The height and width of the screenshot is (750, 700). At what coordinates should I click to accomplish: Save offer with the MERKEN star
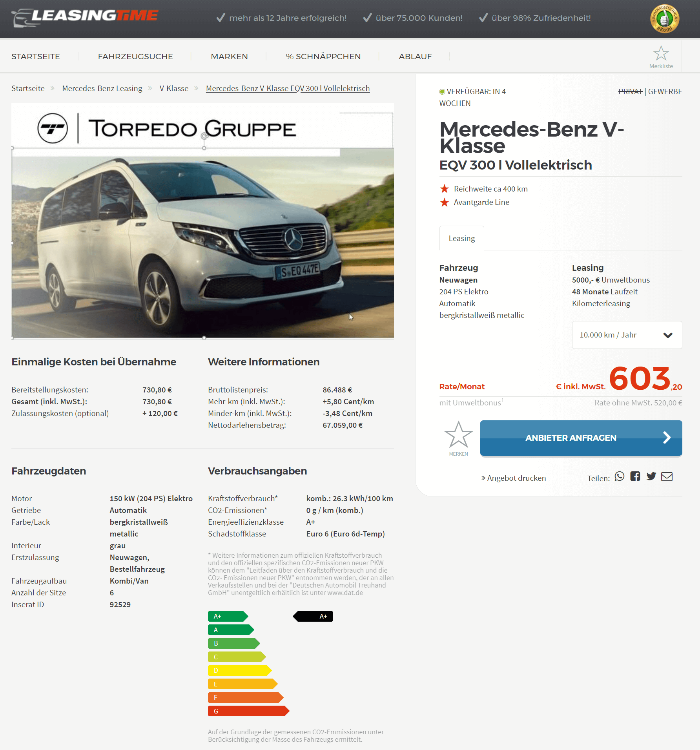(458, 438)
